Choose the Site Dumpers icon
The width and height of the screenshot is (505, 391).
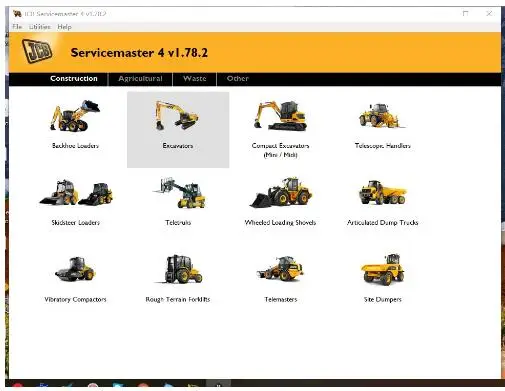point(382,269)
